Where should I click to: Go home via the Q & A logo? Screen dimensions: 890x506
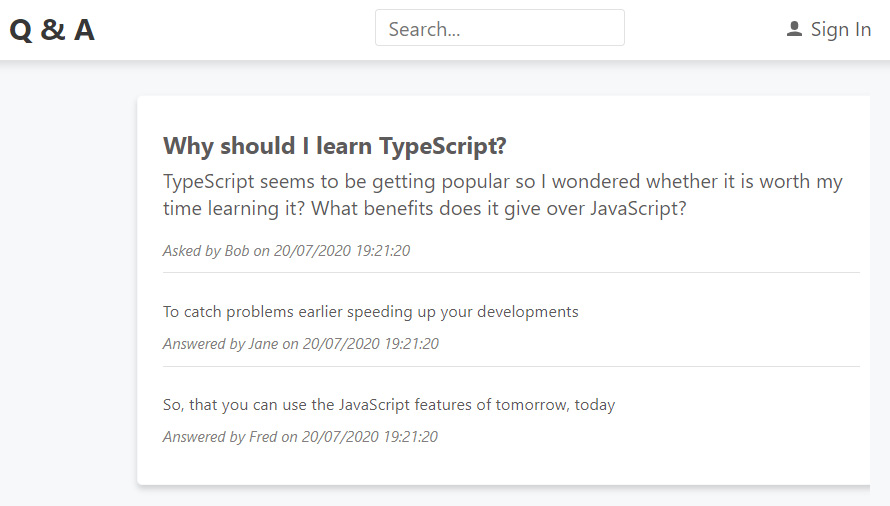tap(52, 30)
